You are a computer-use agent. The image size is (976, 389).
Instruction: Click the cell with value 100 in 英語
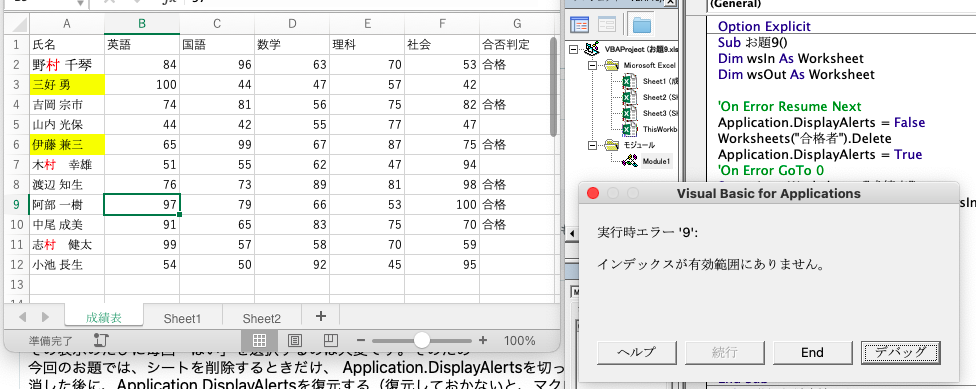[142, 85]
